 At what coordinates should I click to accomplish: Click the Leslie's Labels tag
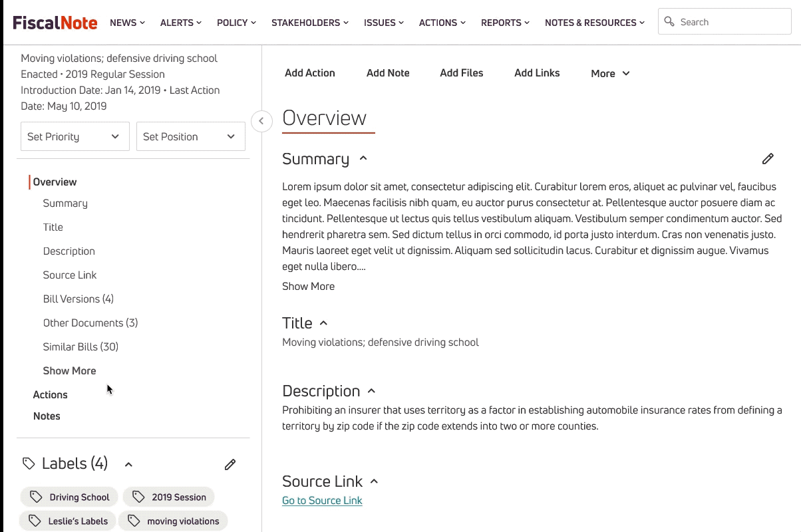tap(67, 521)
